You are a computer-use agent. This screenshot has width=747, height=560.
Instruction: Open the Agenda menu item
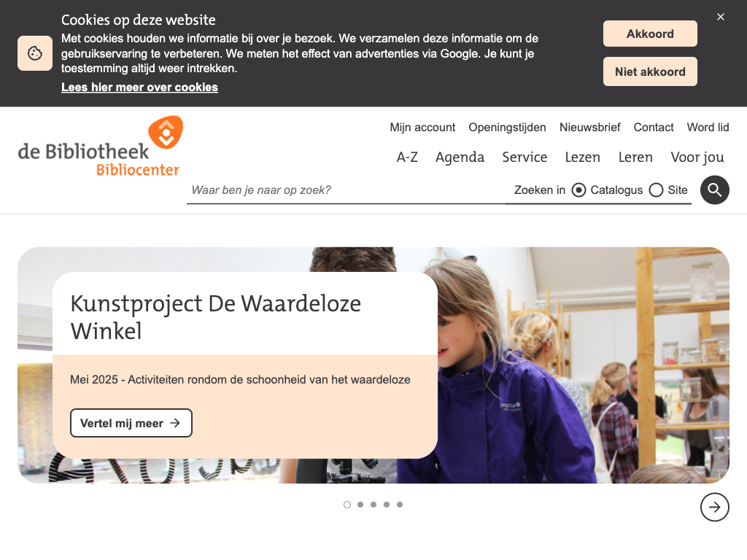point(460,157)
